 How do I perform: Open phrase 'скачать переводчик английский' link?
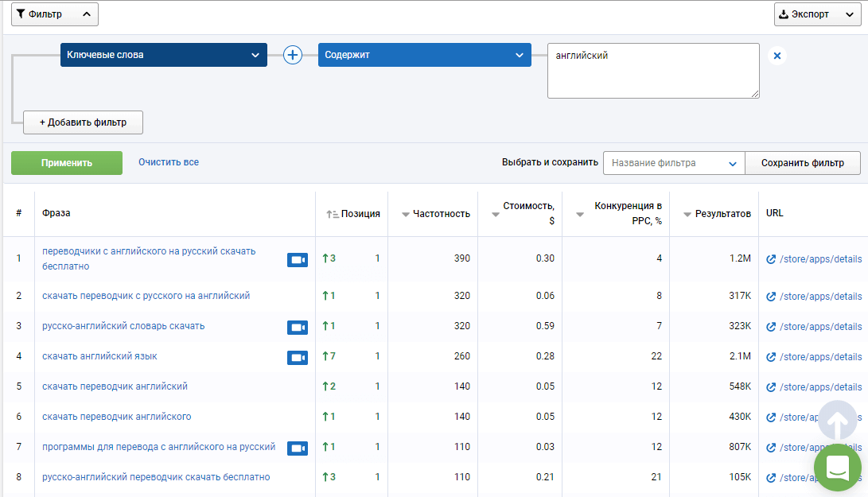point(115,386)
